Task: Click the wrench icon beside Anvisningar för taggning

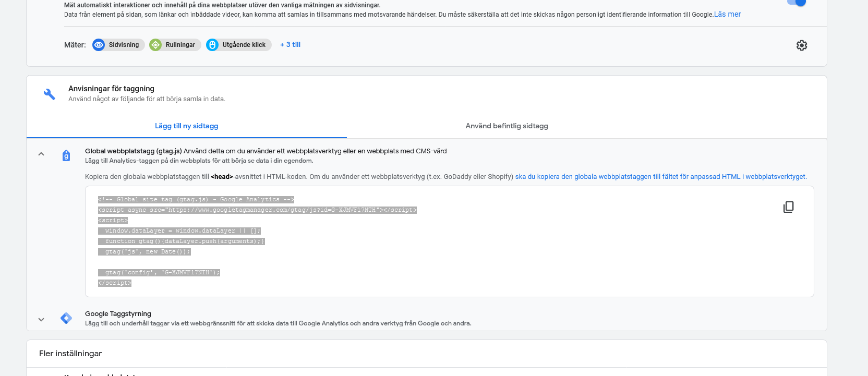Action: coord(50,94)
